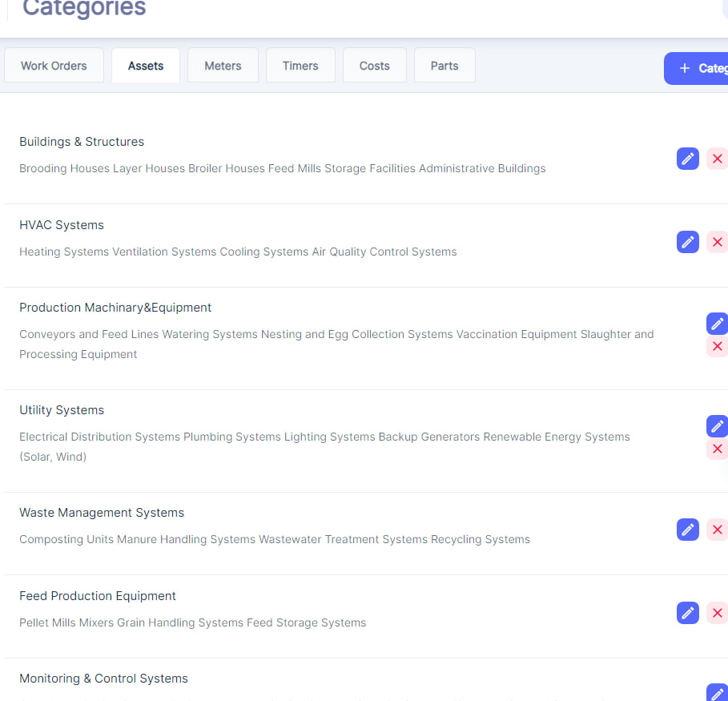The height and width of the screenshot is (701, 728).
Task: Select the Assets tab
Action: (146, 66)
